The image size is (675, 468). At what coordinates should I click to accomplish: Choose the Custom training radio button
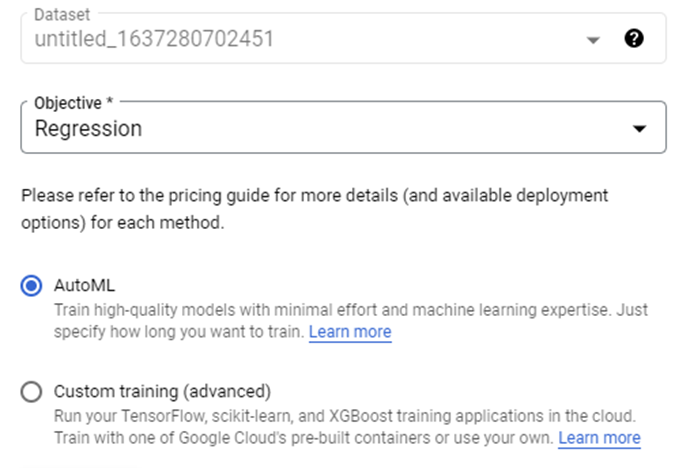click(32, 392)
